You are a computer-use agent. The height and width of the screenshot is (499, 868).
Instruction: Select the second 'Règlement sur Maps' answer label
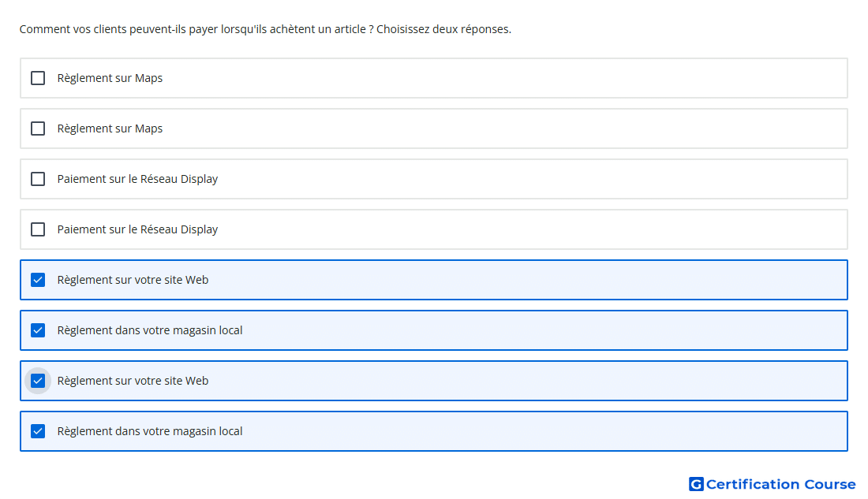(110, 128)
